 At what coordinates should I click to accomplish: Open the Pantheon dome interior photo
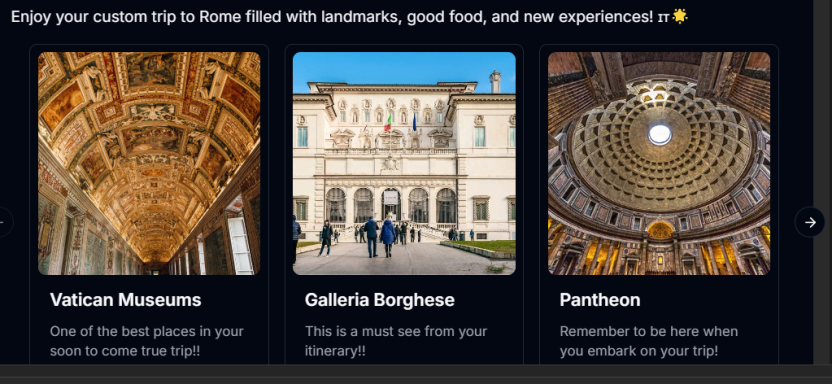click(659, 163)
